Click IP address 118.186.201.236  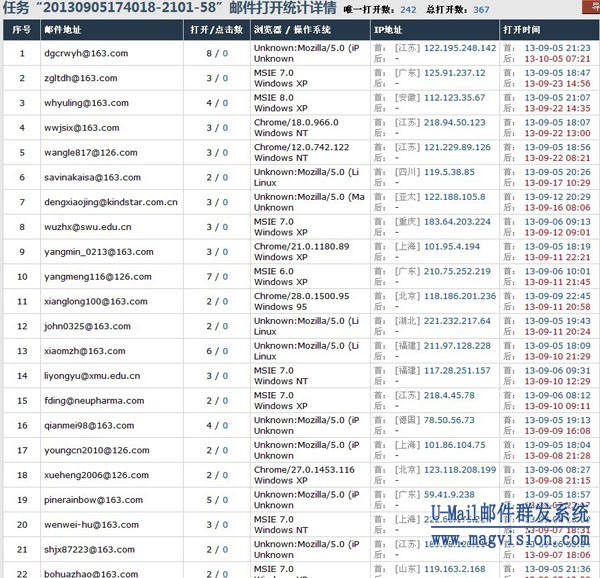(x=460, y=296)
